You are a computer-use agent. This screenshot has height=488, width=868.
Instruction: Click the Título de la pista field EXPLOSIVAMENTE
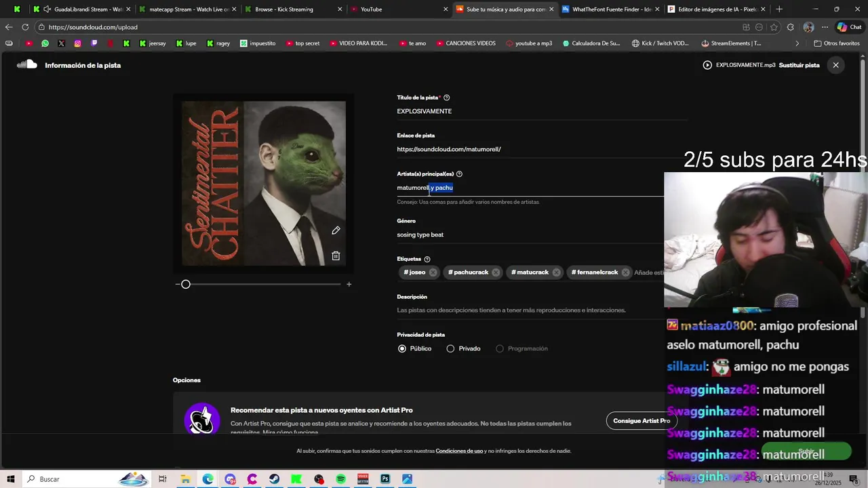(541, 111)
